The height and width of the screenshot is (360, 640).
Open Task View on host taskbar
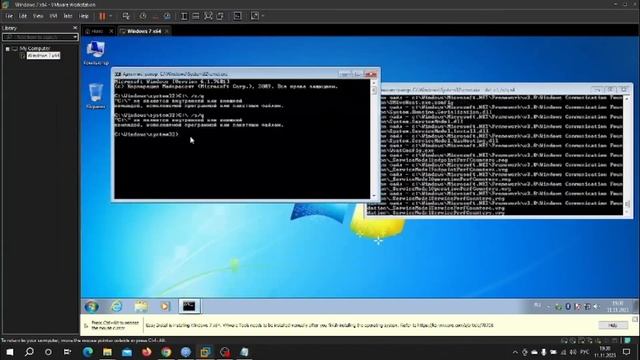(67, 352)
